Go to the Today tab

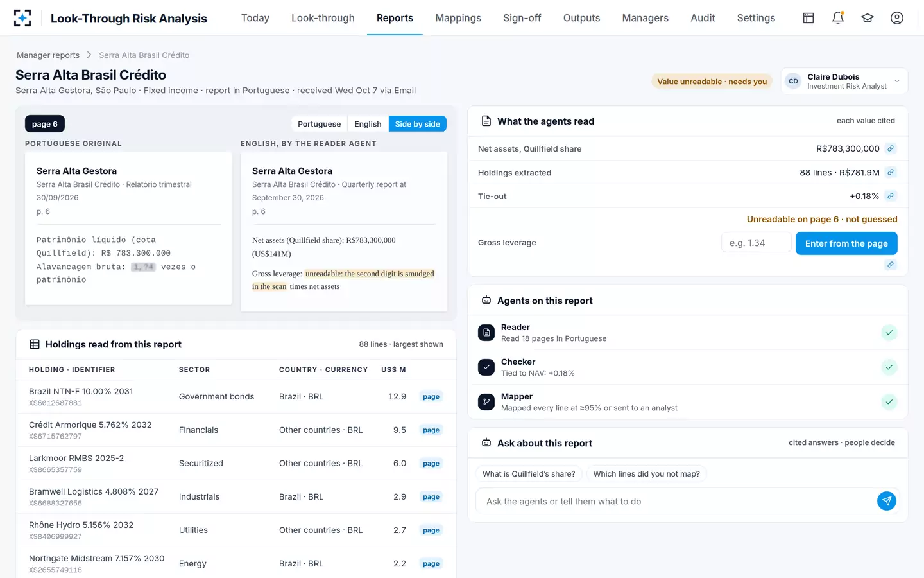coord(255,18)
